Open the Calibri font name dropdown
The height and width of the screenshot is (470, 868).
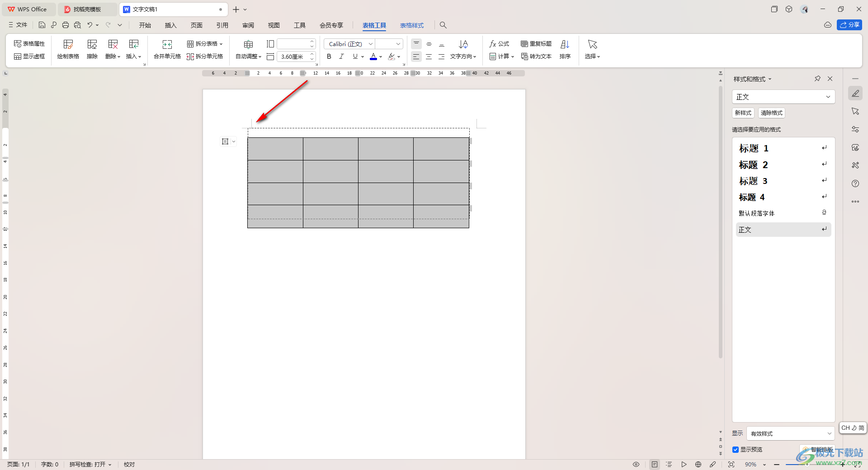tap(371, 44)
